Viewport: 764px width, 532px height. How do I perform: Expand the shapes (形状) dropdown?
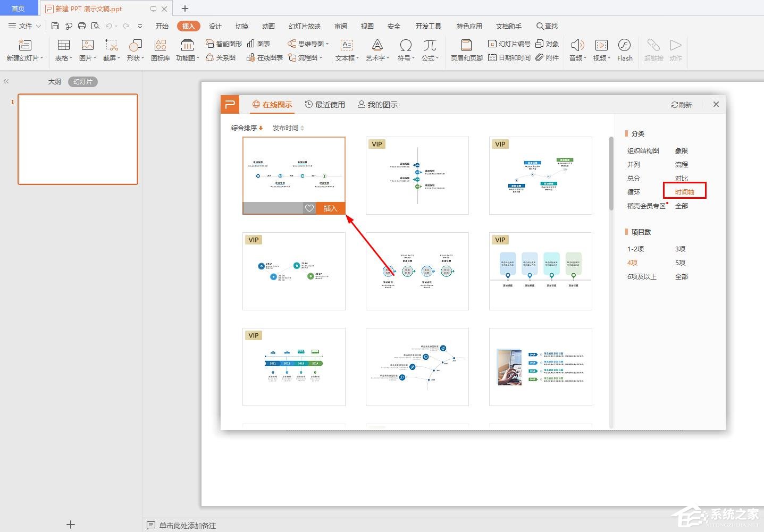pos(136,50)
